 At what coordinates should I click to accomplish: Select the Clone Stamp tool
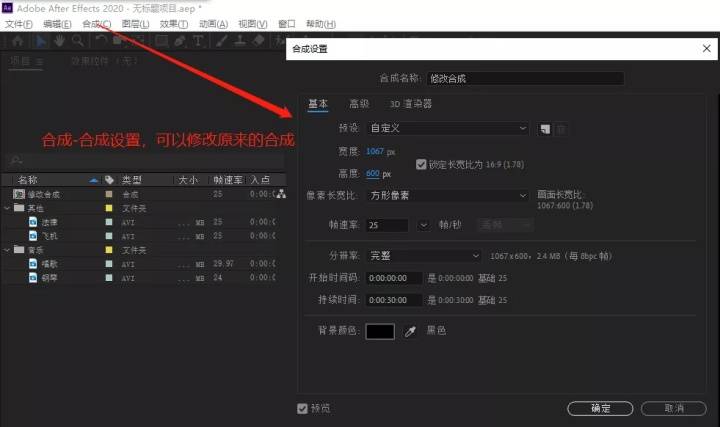[240, 41]
